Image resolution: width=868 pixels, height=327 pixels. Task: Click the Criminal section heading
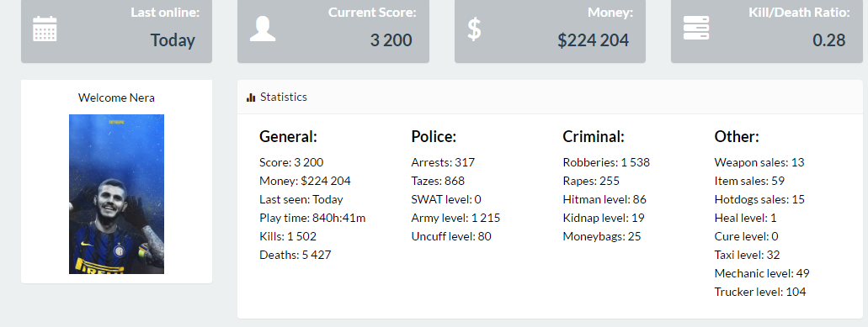pos(594,136)
